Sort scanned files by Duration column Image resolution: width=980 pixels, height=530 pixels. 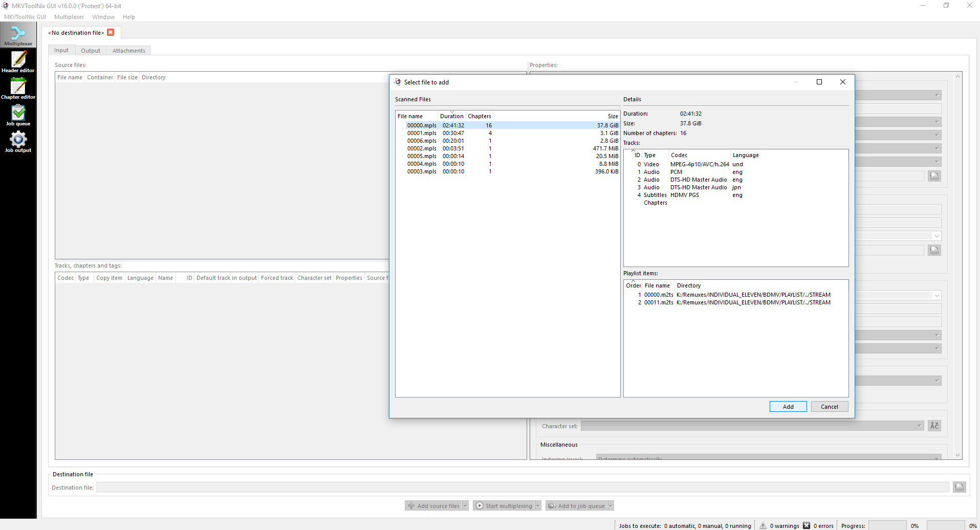click(451, 116)
